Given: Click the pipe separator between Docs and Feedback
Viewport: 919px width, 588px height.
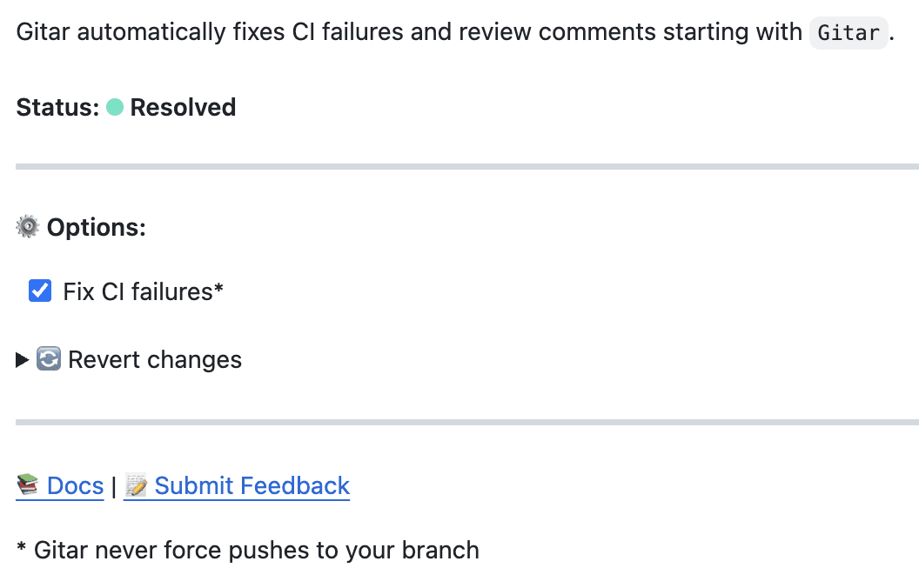Looking at the screenshot, I should coord(113,485).
